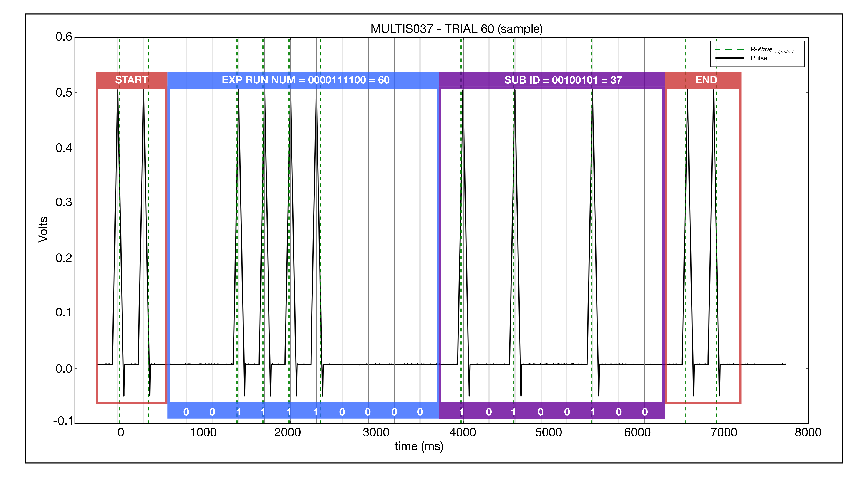This screenshot has width=868, height=477.
Task: Click the START header label
Action: coord(131,80)
